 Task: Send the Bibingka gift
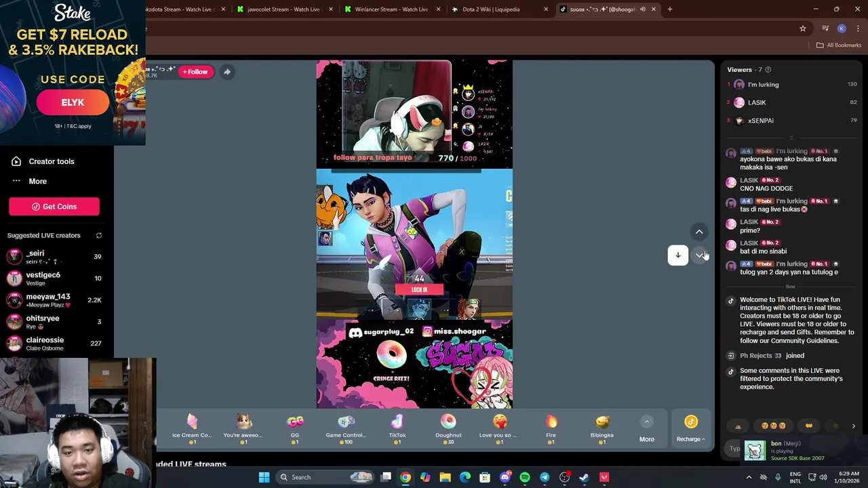(602, 430)
